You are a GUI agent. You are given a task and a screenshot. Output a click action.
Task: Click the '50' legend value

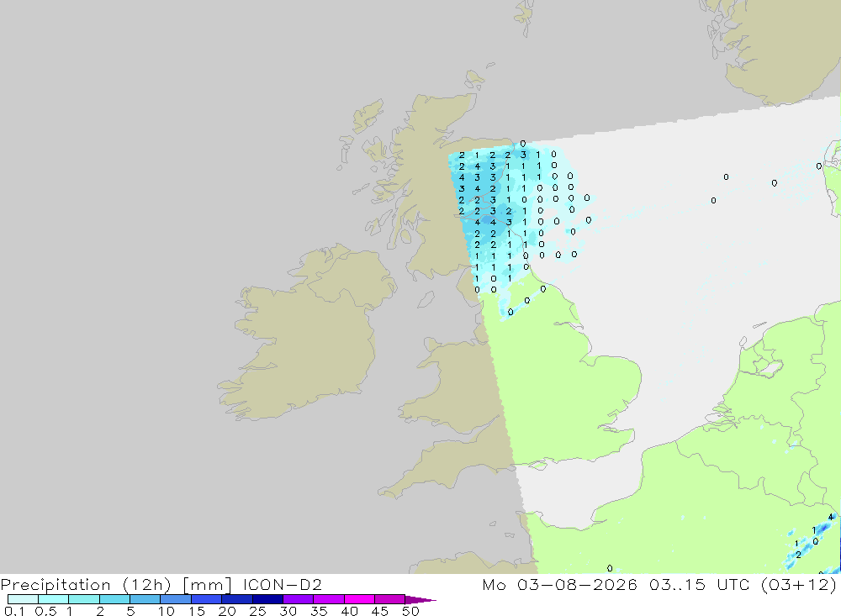pos(411,611)
